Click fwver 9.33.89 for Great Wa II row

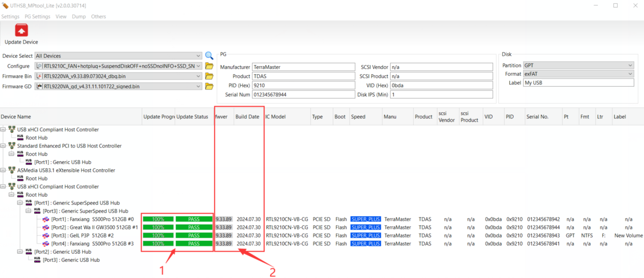(224, 227)
